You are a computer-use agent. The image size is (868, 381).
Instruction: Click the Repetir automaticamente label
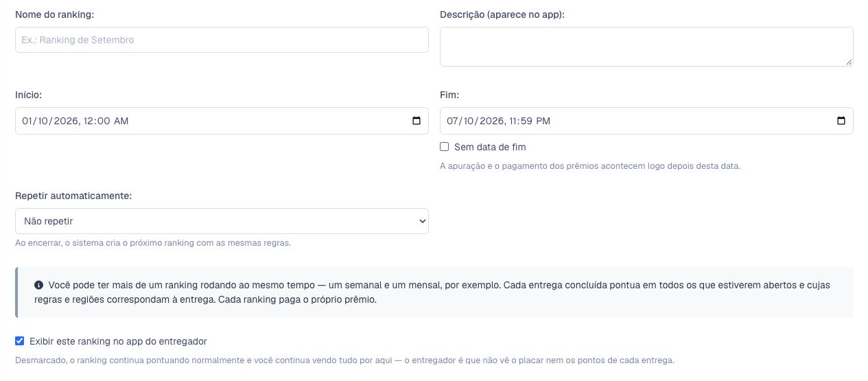(73, 196)
